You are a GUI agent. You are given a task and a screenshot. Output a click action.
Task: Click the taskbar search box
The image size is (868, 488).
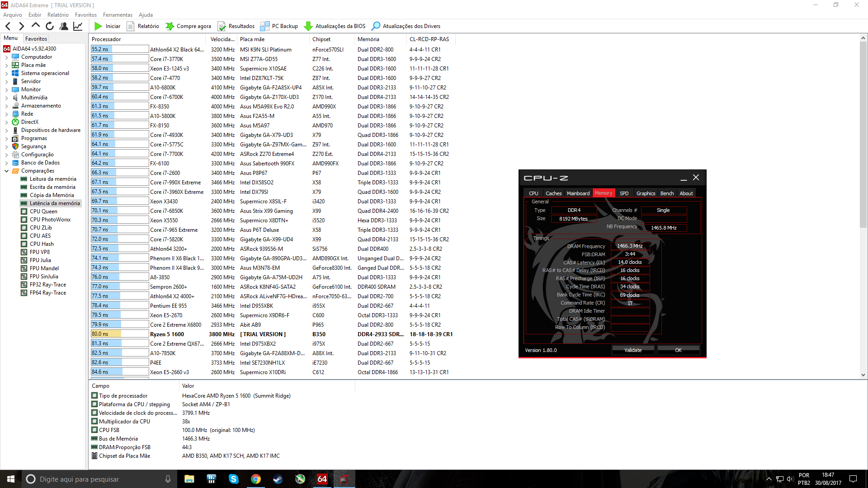(99, 479)
